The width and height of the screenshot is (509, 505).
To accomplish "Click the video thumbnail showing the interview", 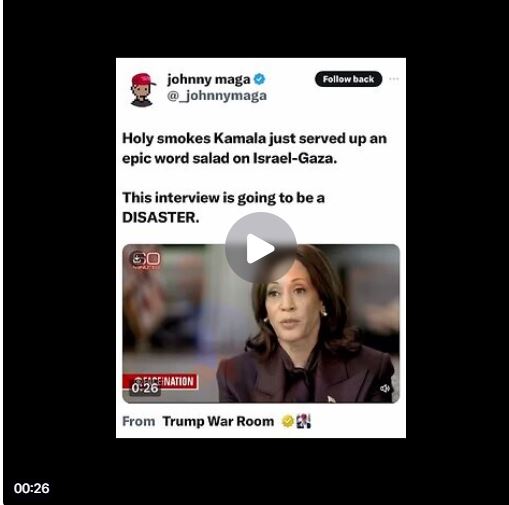I will [x=261, y=324].
